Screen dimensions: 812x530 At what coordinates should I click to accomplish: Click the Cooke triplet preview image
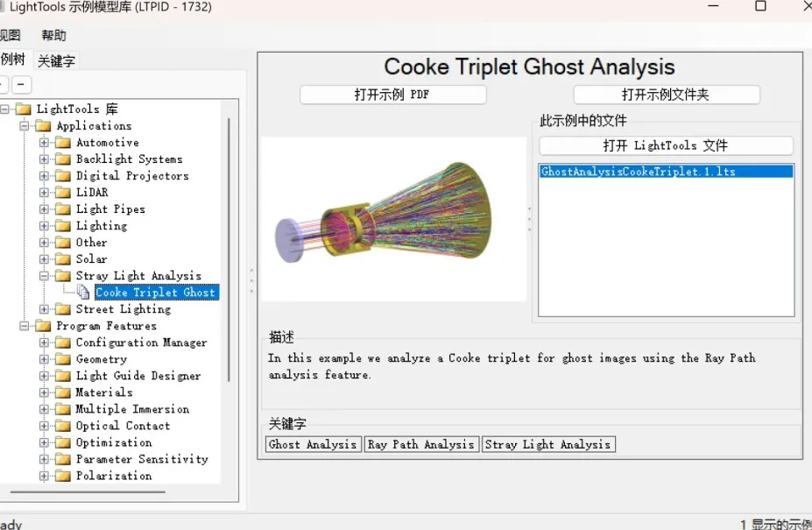coord(394,219)
